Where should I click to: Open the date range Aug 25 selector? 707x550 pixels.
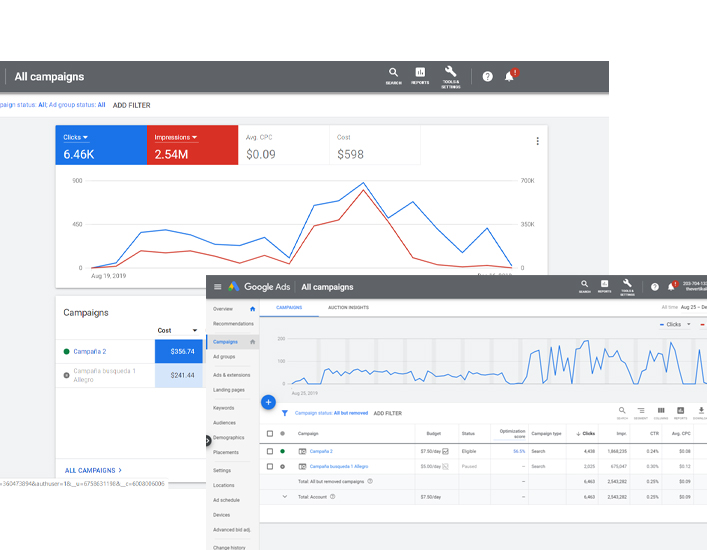[693, 307]
